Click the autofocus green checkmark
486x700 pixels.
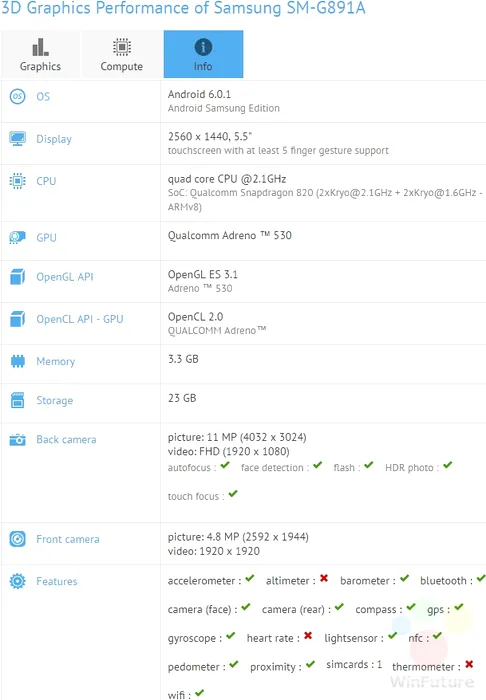click(225, 466)
